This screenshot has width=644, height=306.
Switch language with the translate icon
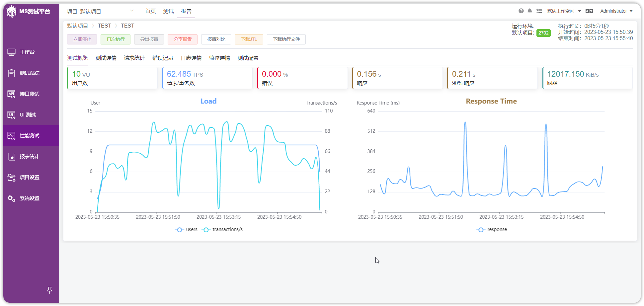click(x=589, y=11)
